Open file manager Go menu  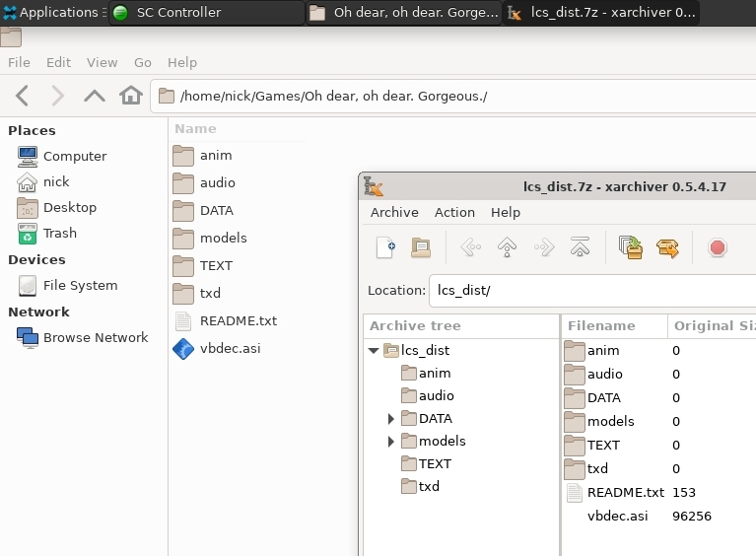pos(142,63)
